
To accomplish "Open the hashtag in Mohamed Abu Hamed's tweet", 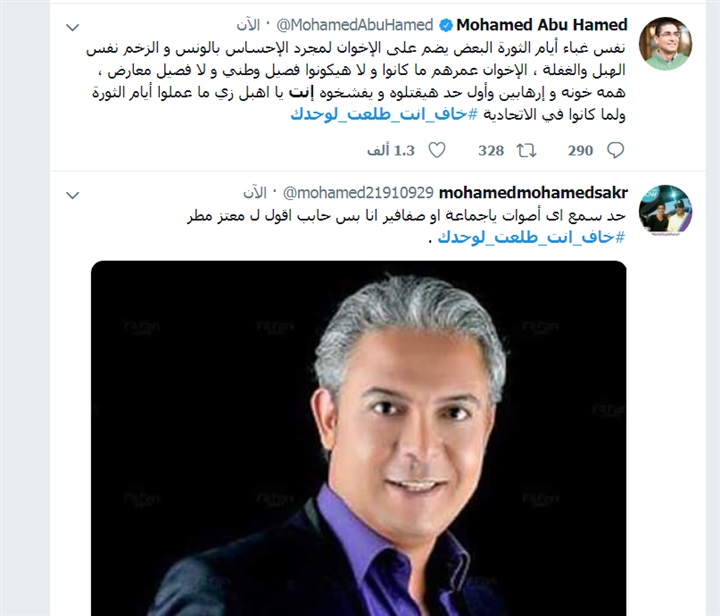I will point(384,114).
